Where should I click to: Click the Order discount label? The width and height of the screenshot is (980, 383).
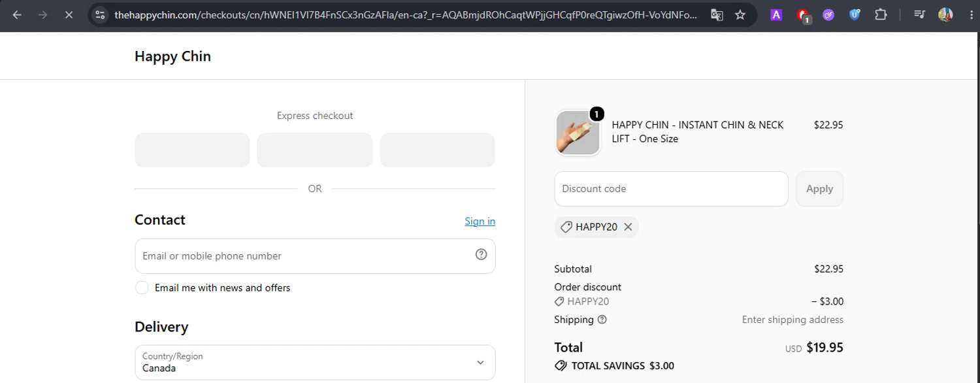pyautogui.click(x=587, y=287)
